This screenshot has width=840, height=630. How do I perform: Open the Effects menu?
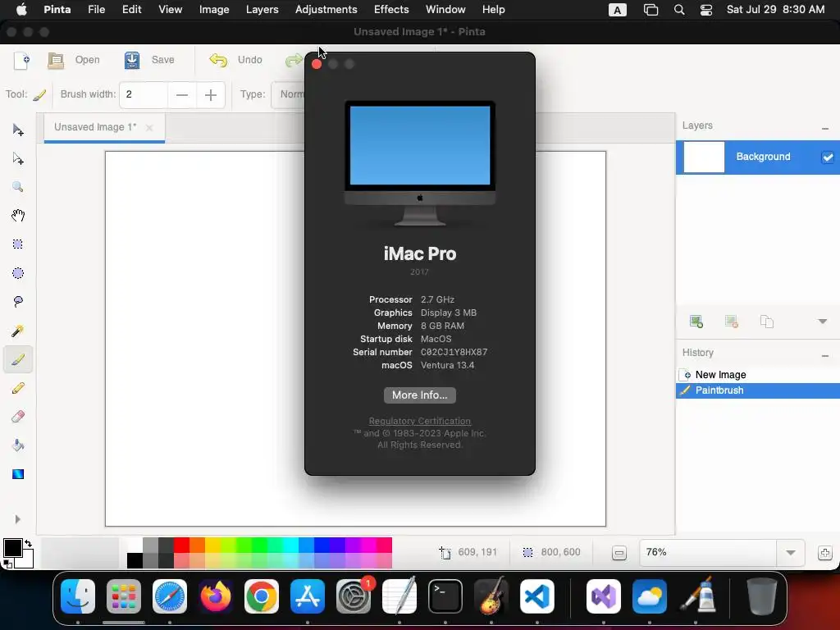391,10
